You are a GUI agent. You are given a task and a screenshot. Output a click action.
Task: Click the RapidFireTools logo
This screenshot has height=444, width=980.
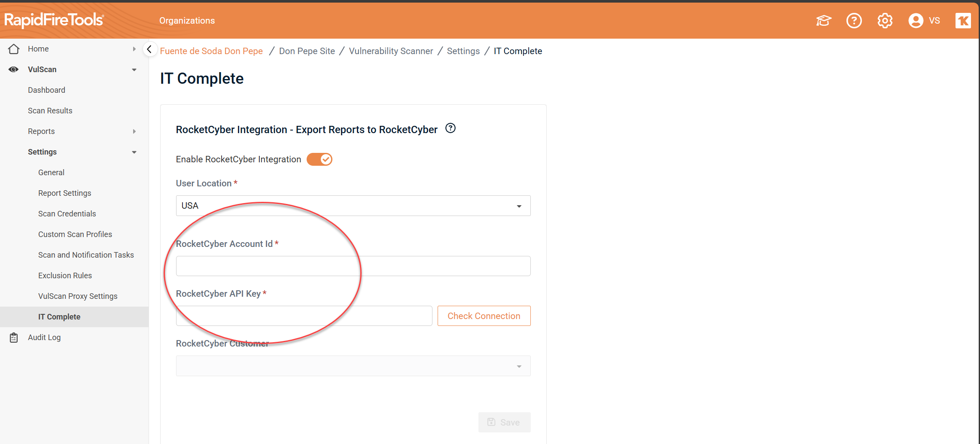point(54,20)
